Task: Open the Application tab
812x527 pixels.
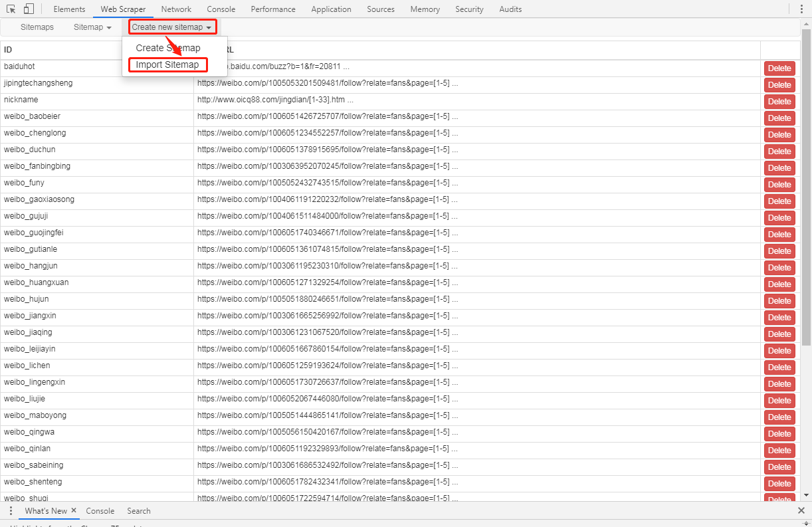Action: pyautogui.click(x=331, y=9)
